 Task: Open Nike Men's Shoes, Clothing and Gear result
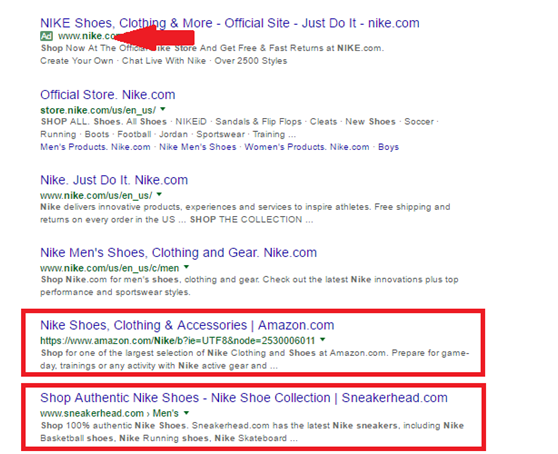(178, 253)
